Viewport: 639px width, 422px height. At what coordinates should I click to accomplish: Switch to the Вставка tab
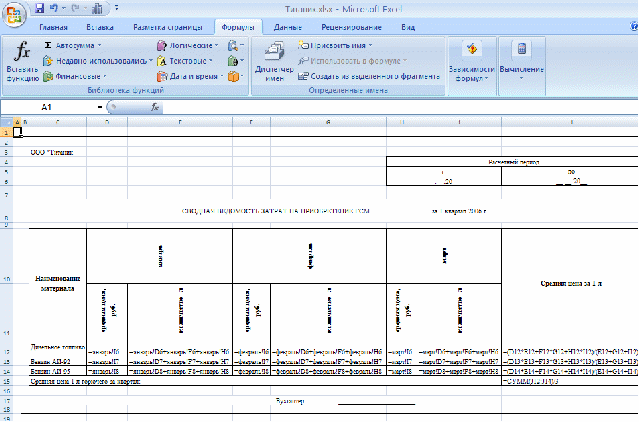click(x=100, y=27)
